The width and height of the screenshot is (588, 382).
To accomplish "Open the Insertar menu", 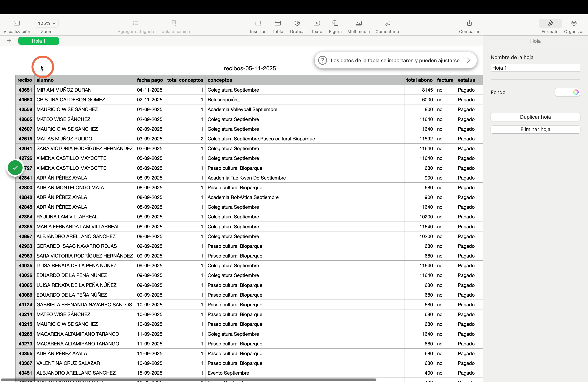I will coord(258,23).
